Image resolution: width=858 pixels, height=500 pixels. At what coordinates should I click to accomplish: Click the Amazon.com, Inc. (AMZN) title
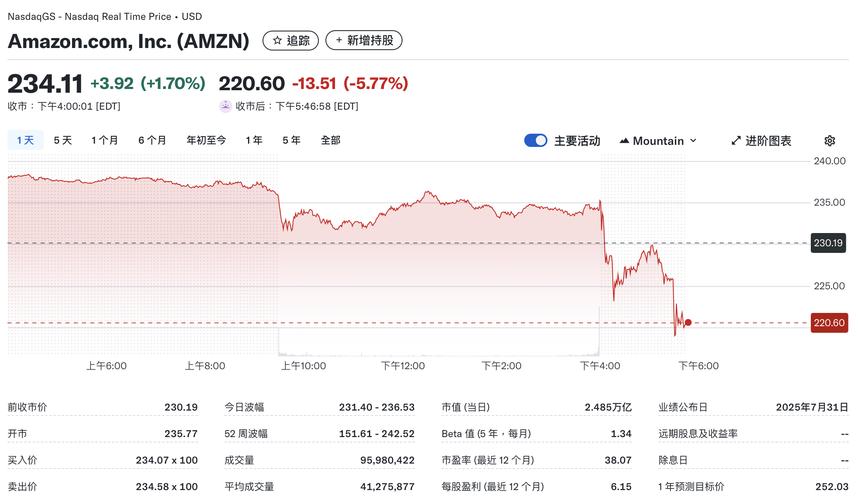(x=129, y=41)
